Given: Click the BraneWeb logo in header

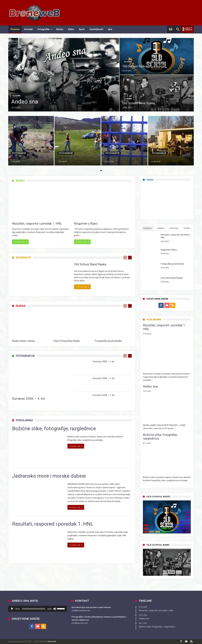Looking at the screenshot, I should 34,13.
